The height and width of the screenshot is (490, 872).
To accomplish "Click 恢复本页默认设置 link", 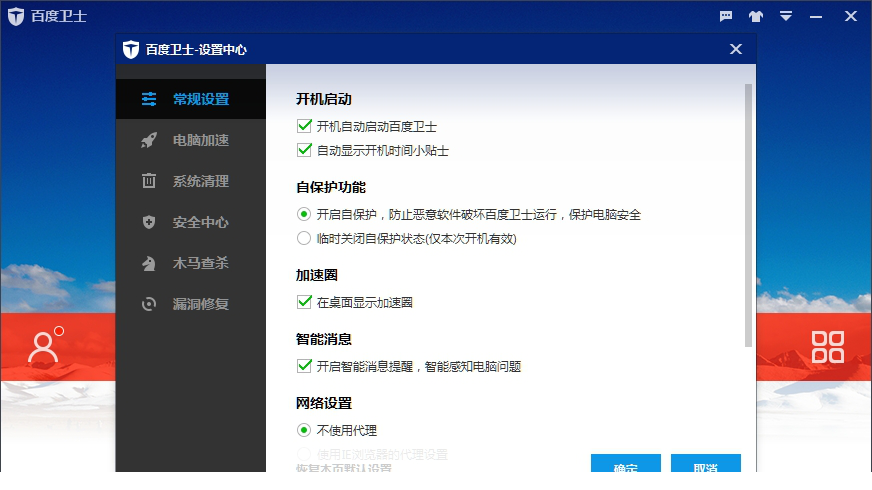I will (344, 468).
